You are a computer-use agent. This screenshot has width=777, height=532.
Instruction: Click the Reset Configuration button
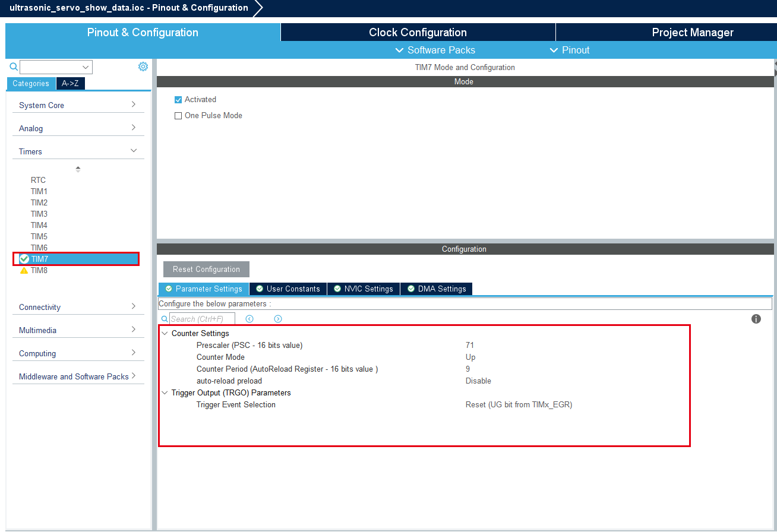206,270
